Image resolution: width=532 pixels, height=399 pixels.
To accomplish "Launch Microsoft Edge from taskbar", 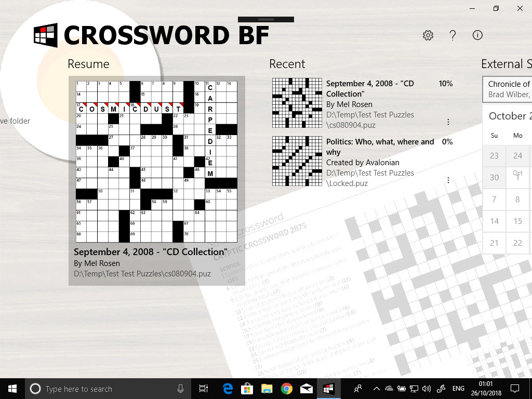I will [228, 389].
